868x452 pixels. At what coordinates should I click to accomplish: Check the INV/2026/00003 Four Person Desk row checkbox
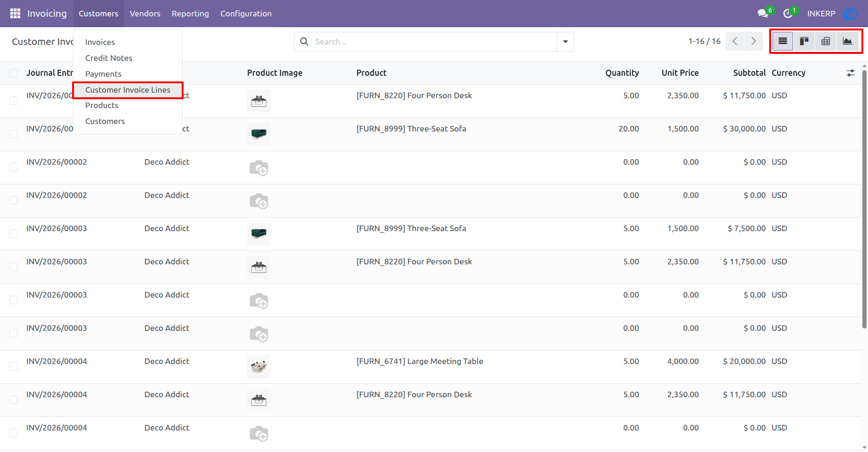14,267
